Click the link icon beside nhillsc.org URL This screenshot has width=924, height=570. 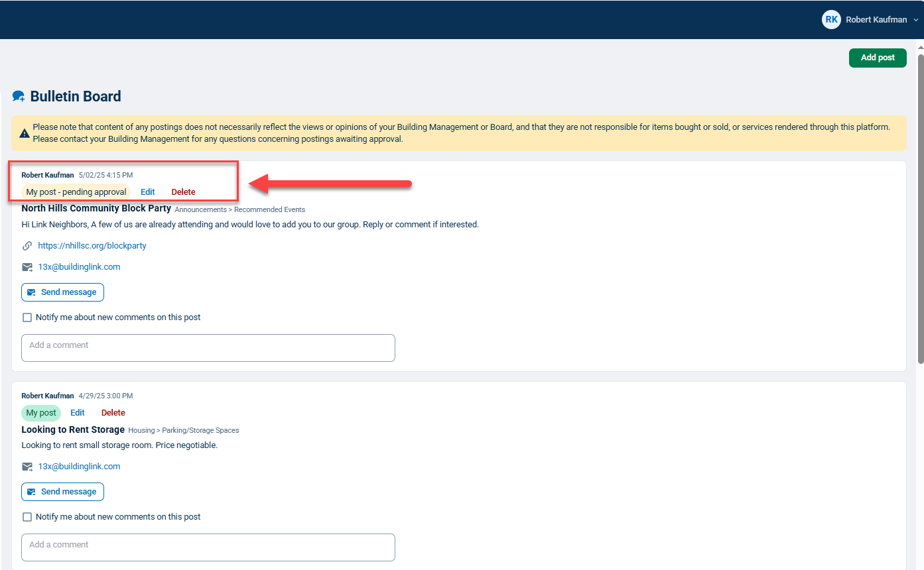point(27,246)
